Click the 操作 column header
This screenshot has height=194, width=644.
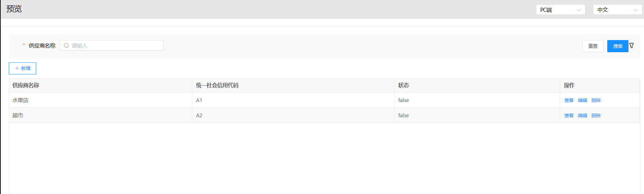pos(569,86)
